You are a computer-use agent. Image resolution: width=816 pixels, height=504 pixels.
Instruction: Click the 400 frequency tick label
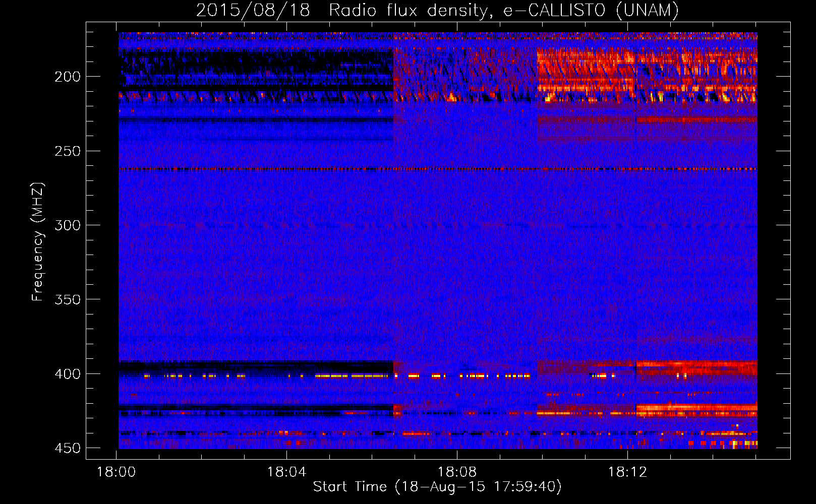68,374
